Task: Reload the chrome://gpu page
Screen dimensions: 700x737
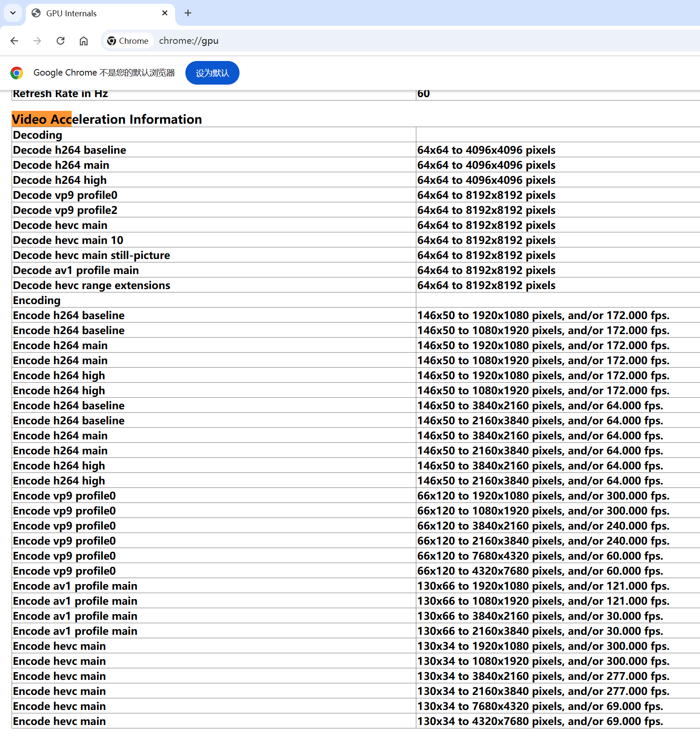Action: tap(61, 41)
